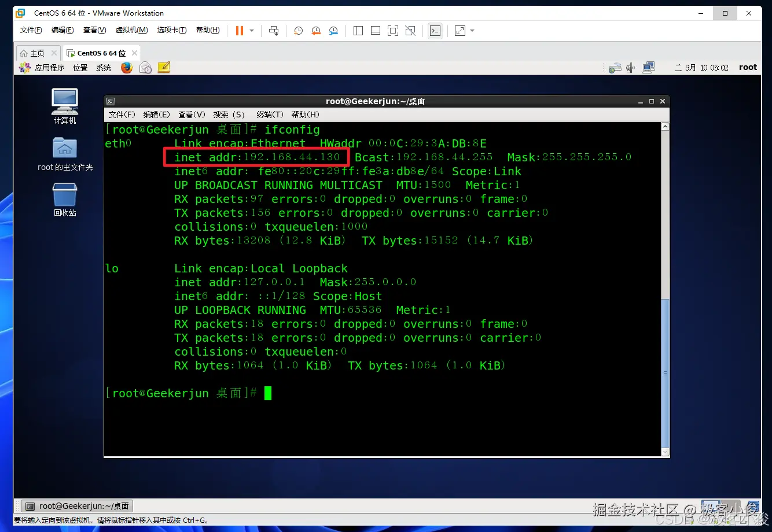Image resolution: width=772 pixels, height=532 pixels.
Task: Click the send Ctrl+Alt+Del toolbar icon
Action: 274,31
